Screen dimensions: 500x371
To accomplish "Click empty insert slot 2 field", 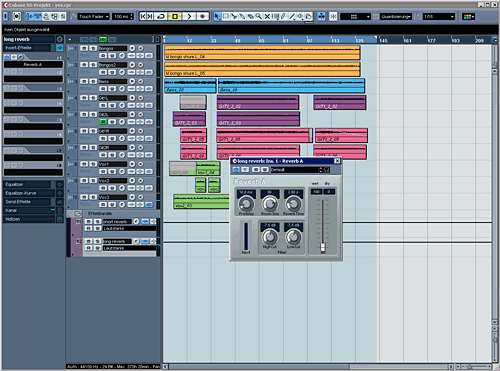I will tap(33, 79).
